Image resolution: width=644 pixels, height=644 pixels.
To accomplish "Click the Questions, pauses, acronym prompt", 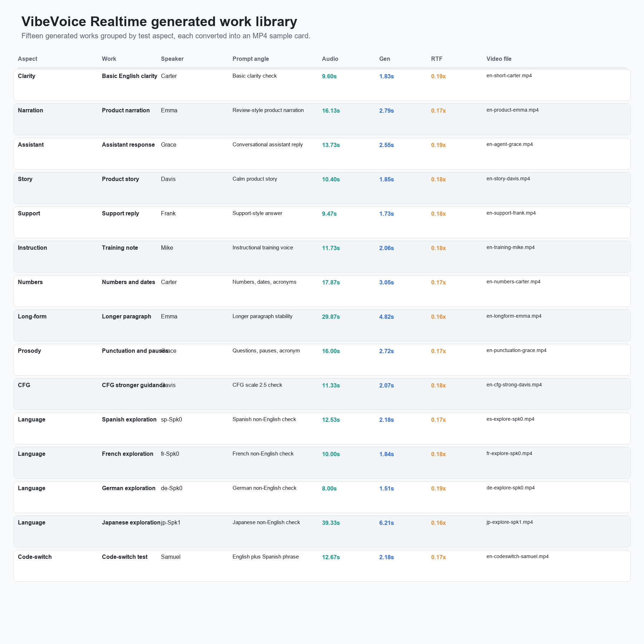I will click(266, 351).
